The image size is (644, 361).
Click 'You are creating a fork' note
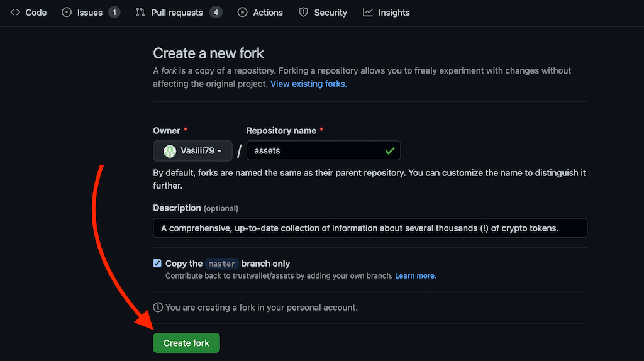[261, 308]
